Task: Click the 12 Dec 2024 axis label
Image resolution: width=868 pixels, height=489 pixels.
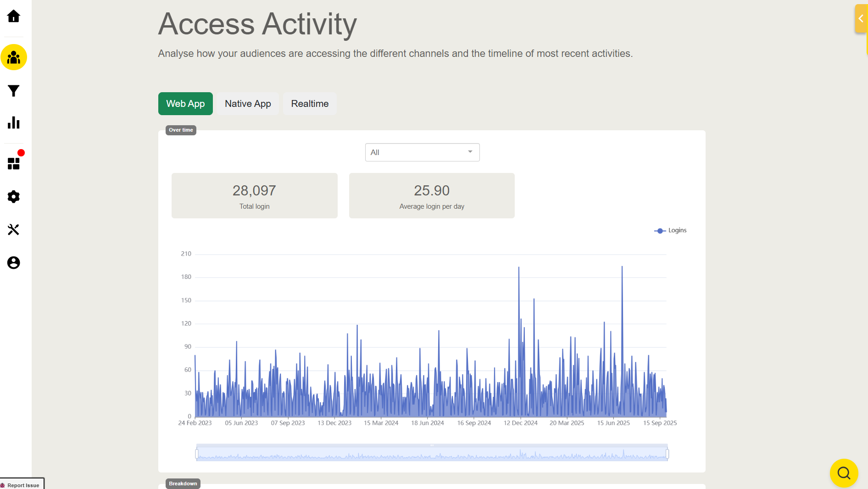Action: pyautogui.click(x=521, y=423)
